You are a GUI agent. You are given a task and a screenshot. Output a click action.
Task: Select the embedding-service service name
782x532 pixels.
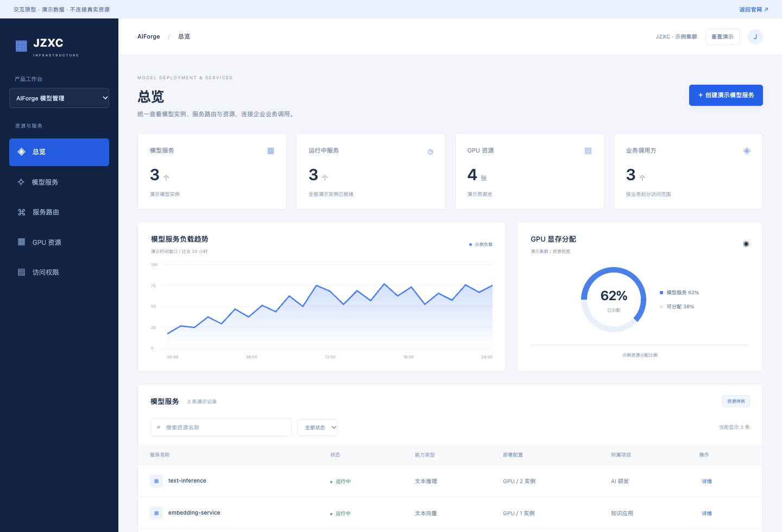pos(194,513)
